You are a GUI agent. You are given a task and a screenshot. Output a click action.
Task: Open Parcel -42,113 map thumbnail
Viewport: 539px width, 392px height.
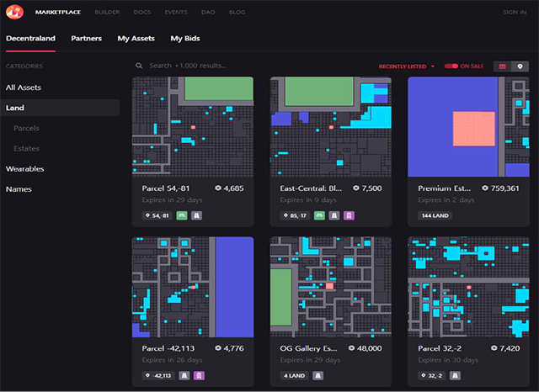point(193,287)
